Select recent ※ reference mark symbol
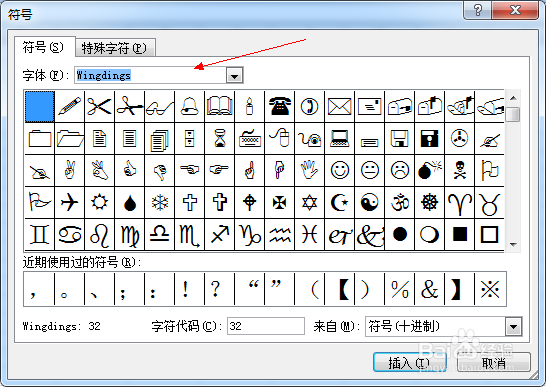The image size is (546, 387). point(490,289)
